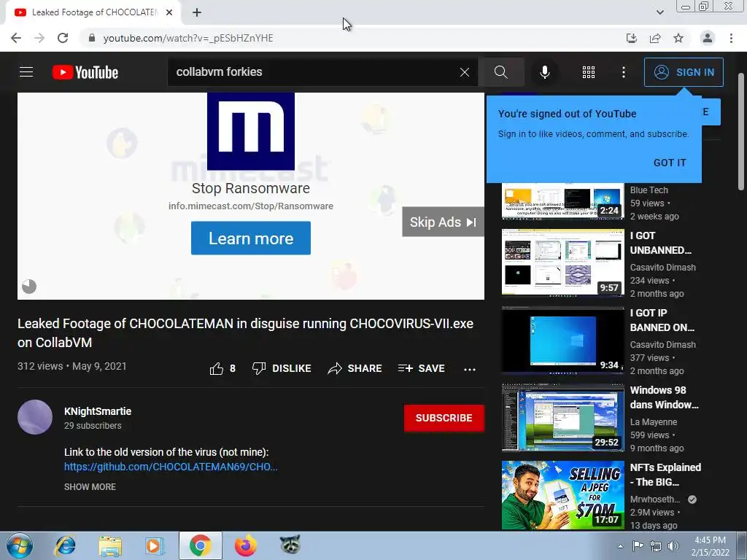Start voice search with the microphone
This screenshot has width=747, height=560.
pos(544,72)
